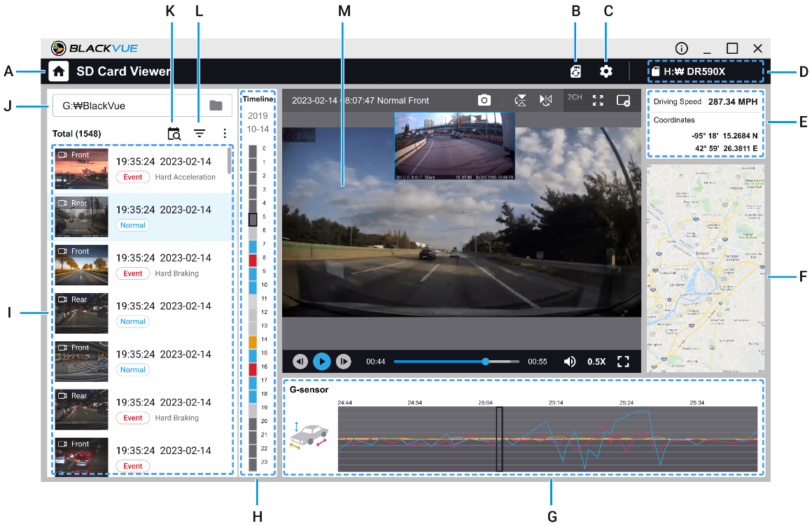This screenshot has width=812, height=526.
Task: Toggle the 2CH dual channel view
Action: pyautogui.click(x=575, y=98)
